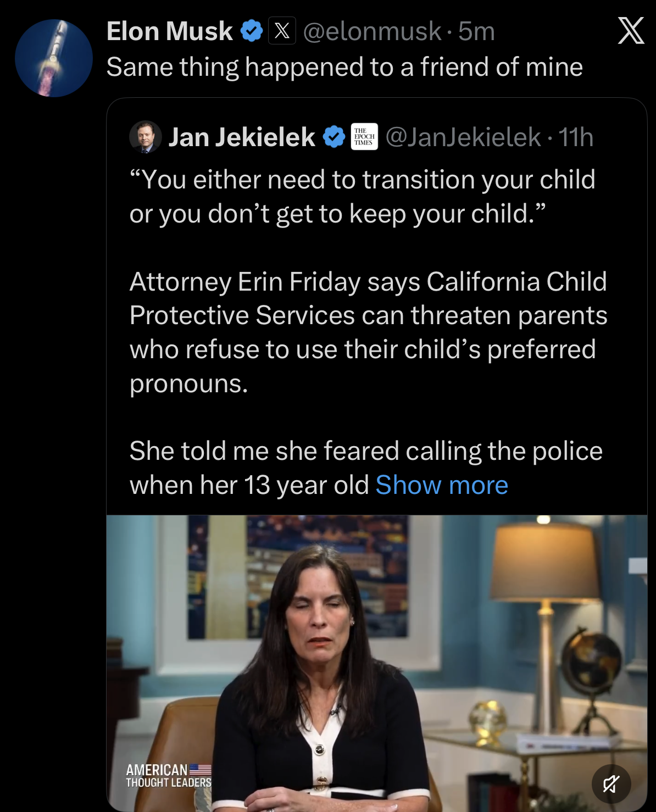Click the American Thought Leaders watermark
The height and width of the screenshot is (812, 656).
coord(169,776)
